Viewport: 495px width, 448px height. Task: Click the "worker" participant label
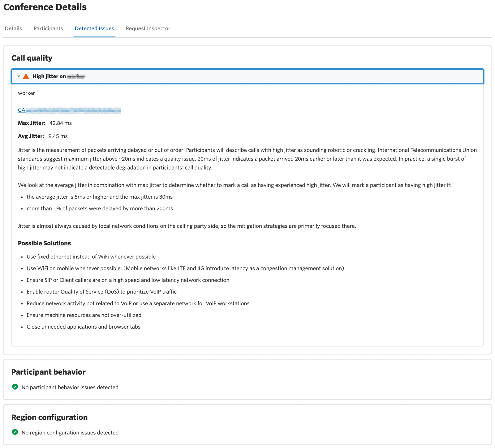tap(26, 93)
